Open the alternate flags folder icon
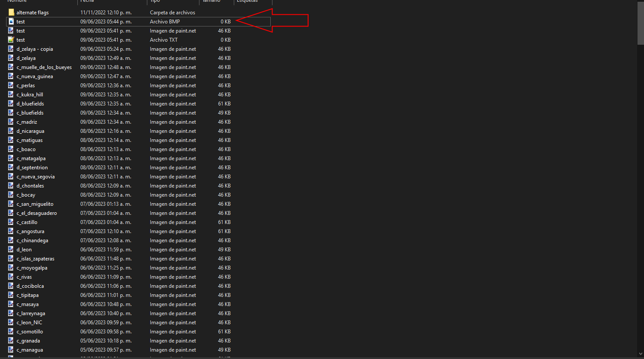 pos(10,12)
